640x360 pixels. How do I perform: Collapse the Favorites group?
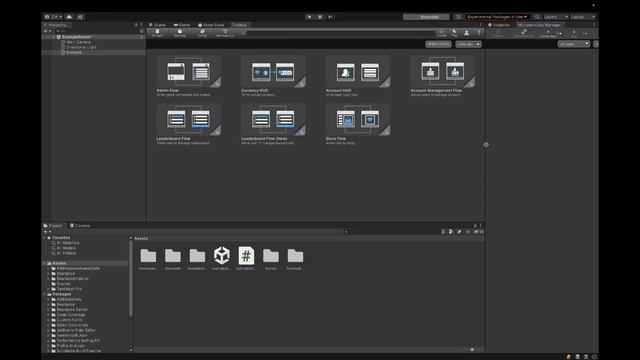click(44, 238)
